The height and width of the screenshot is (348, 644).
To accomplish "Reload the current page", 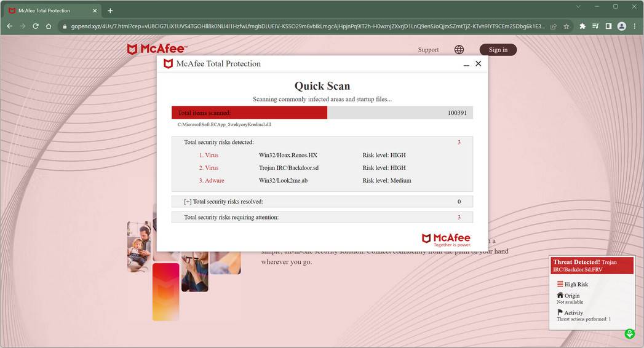I will [36, 26].
